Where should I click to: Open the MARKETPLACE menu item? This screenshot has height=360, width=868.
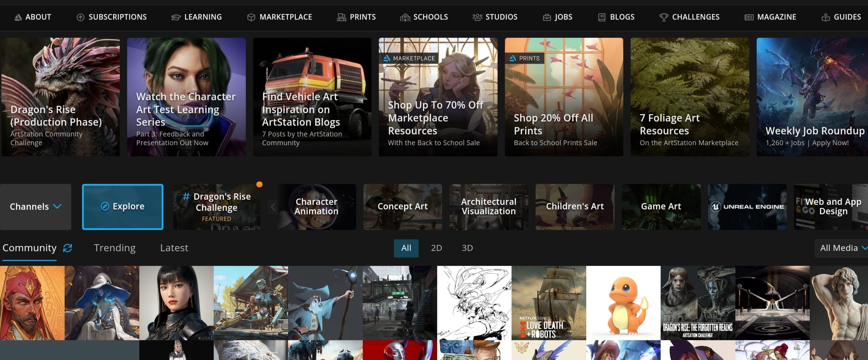(x=280, y=17)
